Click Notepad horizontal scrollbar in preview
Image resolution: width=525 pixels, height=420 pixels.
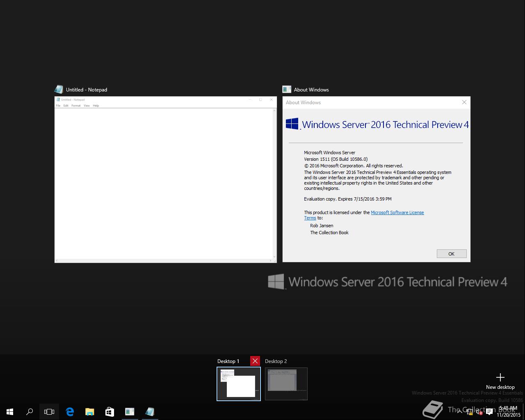pyautogui.click(x=164, y=261)
